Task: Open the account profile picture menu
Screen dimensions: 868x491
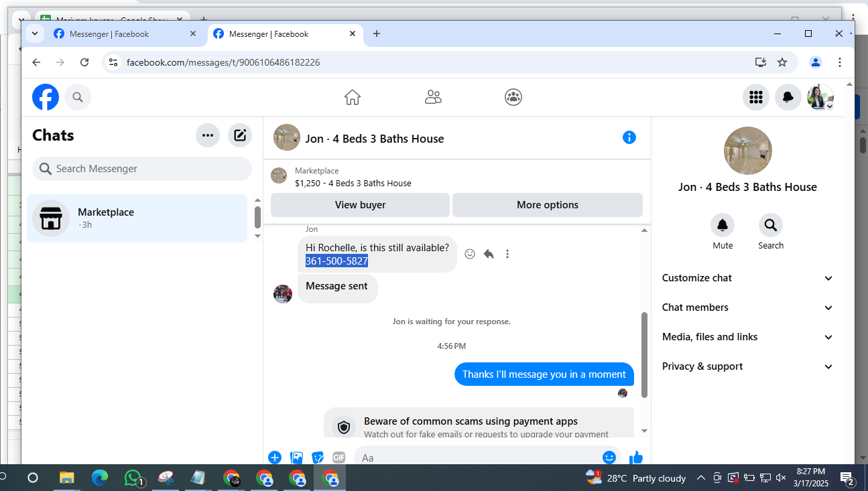Action: [820, 97]
